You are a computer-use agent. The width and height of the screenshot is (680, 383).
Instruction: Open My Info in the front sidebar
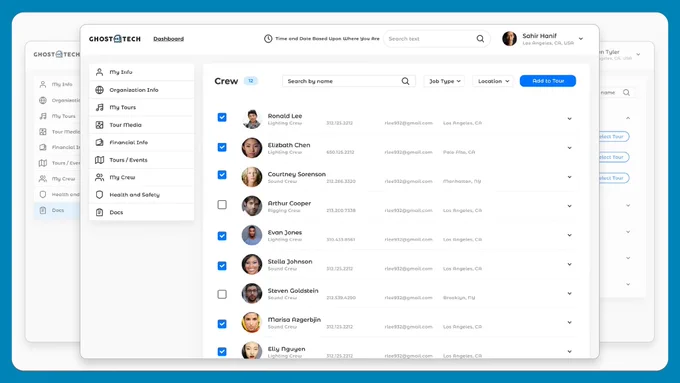pyautogui.click(x=141, y=72)
